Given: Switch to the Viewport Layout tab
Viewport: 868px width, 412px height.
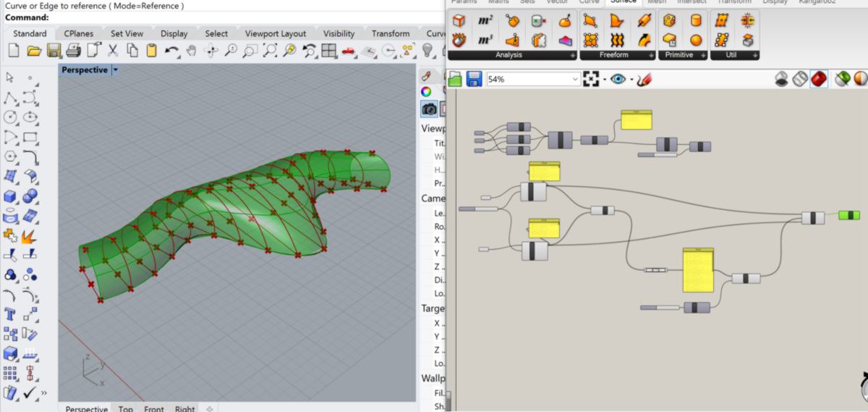Looking at the screenshot, I should click(276, 33).
